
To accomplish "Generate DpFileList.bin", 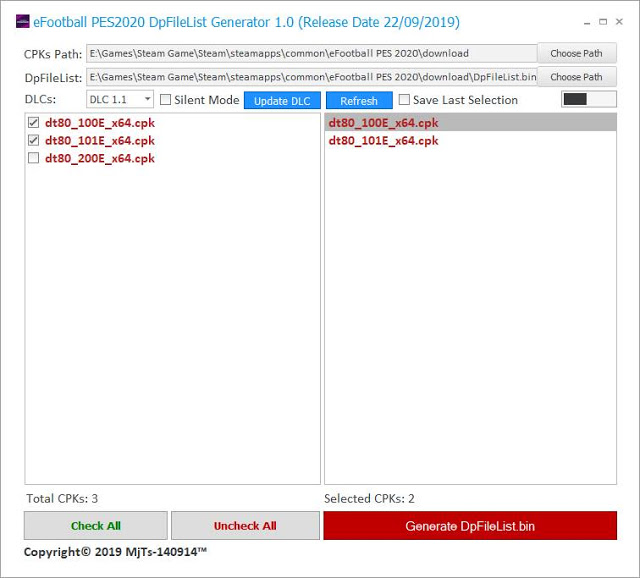I will (470, 525).
